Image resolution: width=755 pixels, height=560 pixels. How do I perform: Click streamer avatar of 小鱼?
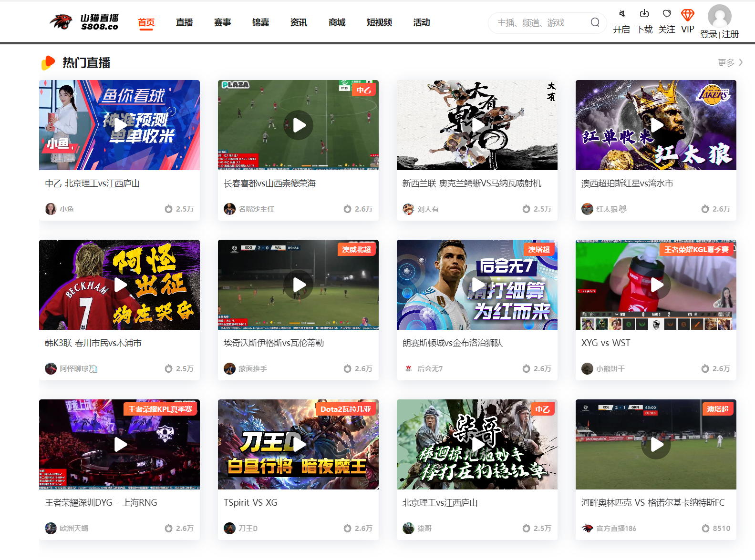(x=51, y=209)
